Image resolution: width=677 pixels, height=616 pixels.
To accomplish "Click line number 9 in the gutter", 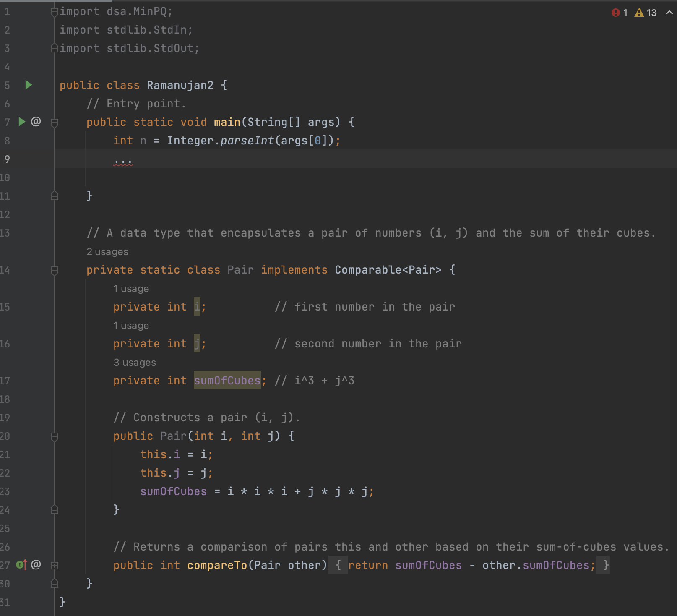I will 7,159.
